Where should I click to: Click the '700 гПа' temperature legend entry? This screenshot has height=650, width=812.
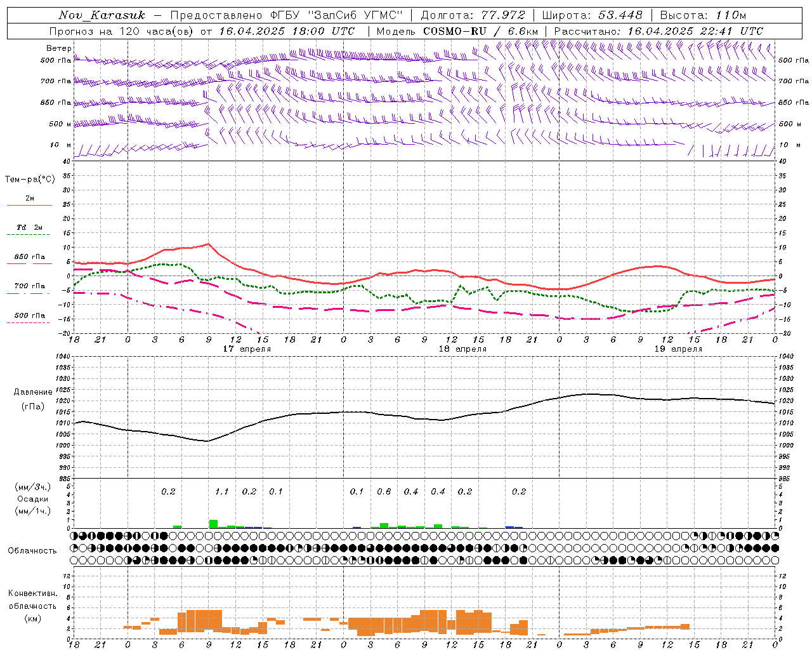[x=30, y=286]
